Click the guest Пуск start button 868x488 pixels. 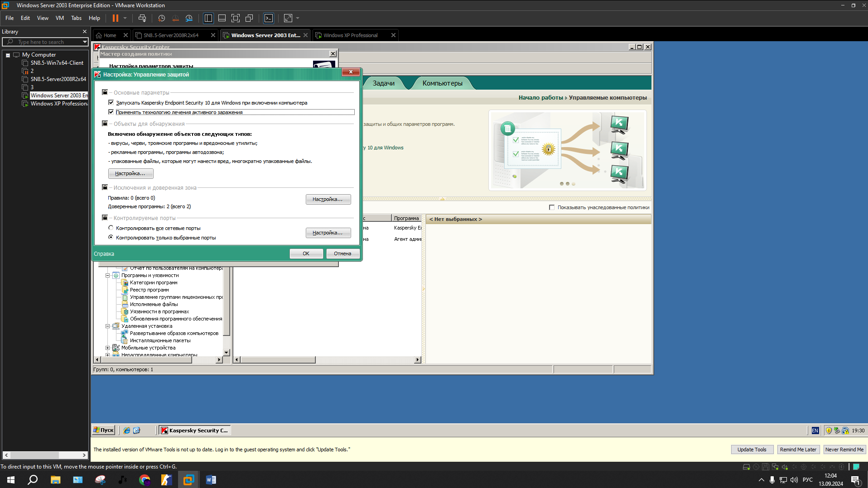coord(104,431)
